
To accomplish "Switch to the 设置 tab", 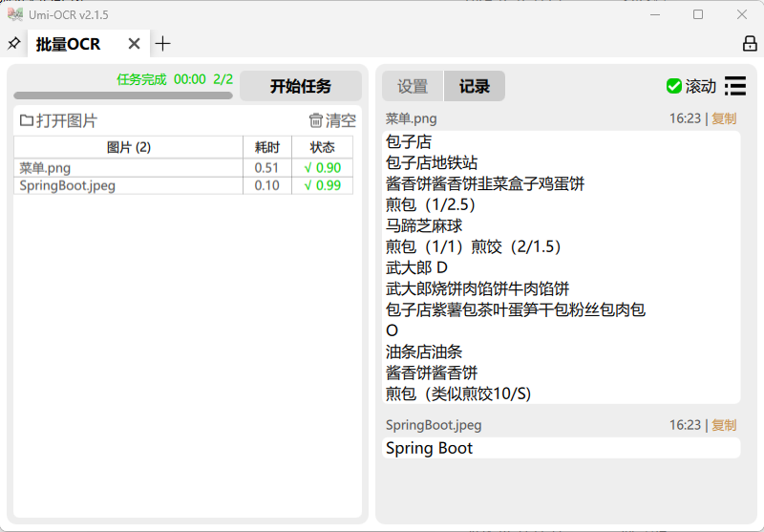I will pos(413,86).
